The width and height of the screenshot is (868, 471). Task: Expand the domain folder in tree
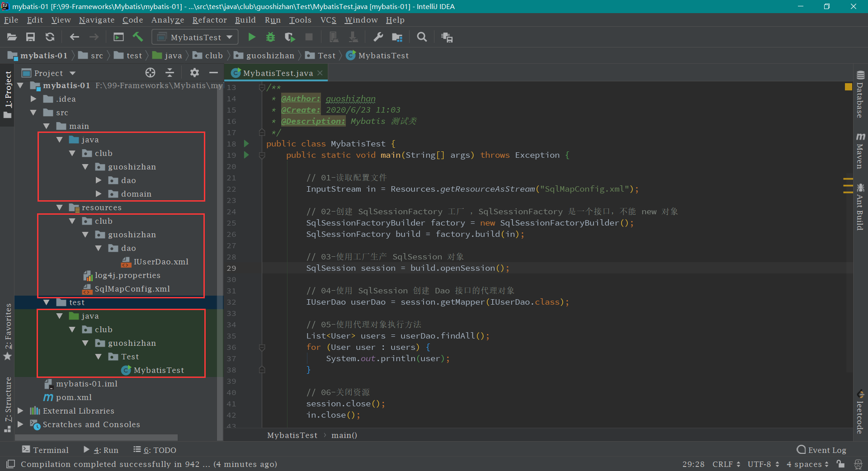(x=99, y=194)
